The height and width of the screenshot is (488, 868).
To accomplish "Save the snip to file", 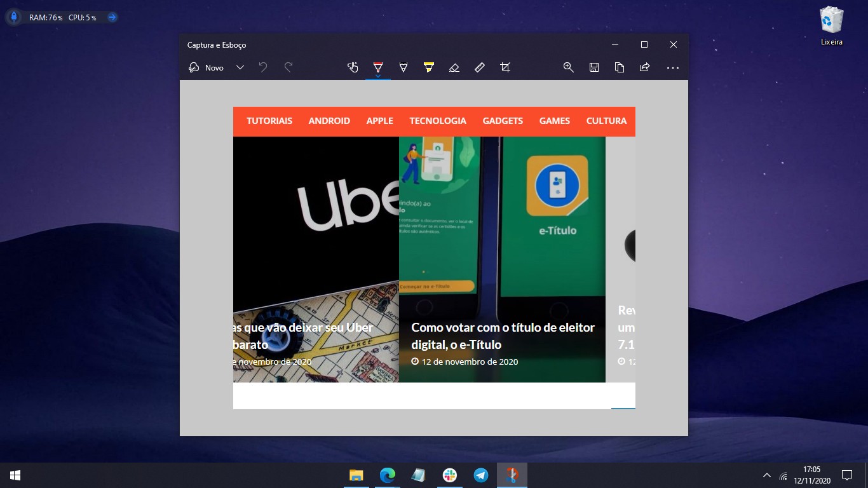I will click(594, 67).
